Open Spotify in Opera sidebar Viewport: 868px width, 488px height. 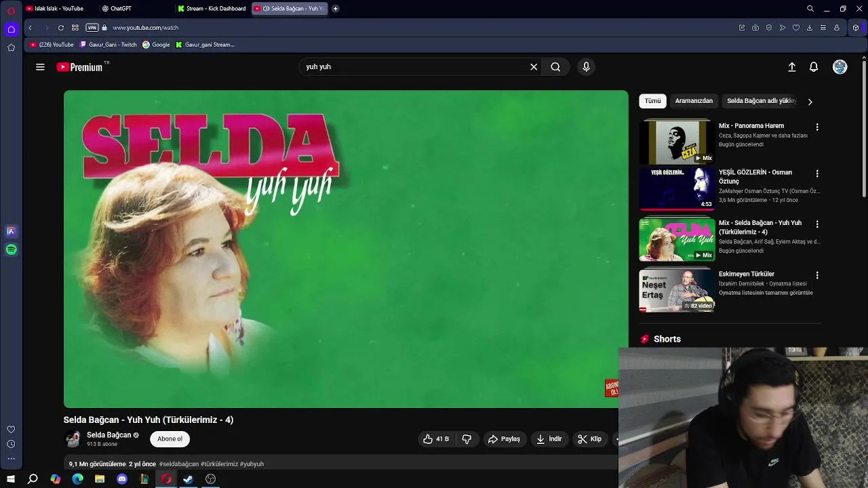coord(11,250)
